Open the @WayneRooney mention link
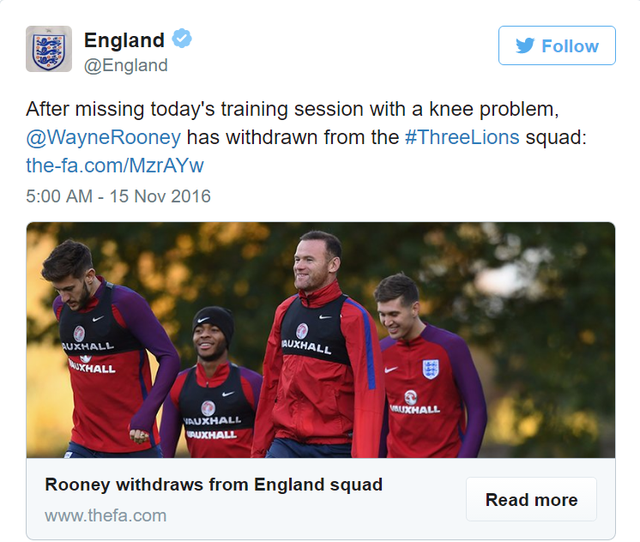640x542 pixels. click(x=103, y=137)
